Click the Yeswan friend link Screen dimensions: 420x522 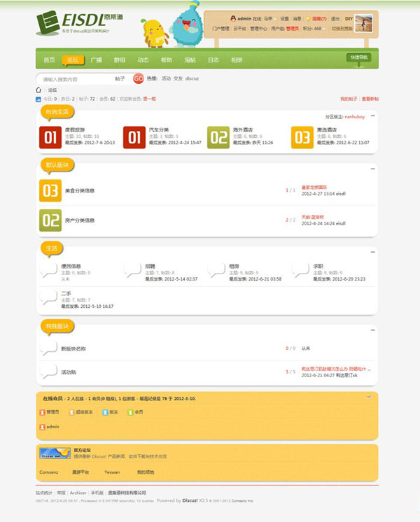click(112, 472)
